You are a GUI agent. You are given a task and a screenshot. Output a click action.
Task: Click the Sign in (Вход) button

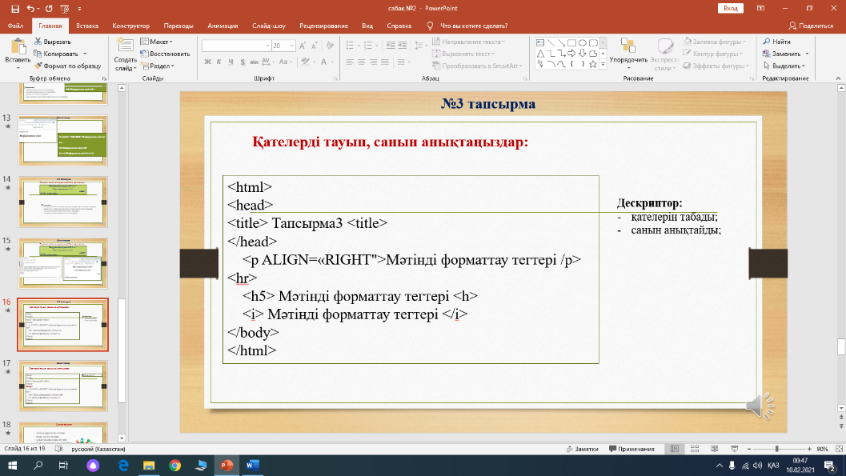(731, 8)
